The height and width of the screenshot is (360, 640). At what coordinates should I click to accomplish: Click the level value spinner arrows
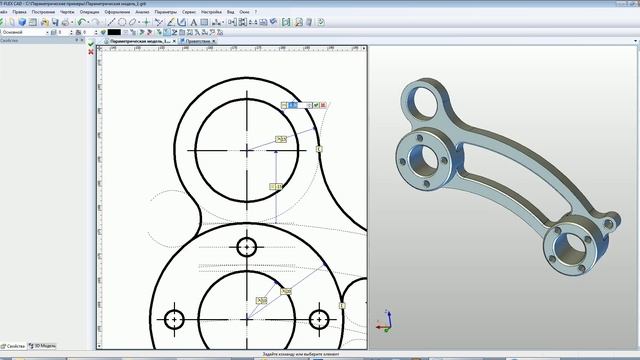pos(71,32)
